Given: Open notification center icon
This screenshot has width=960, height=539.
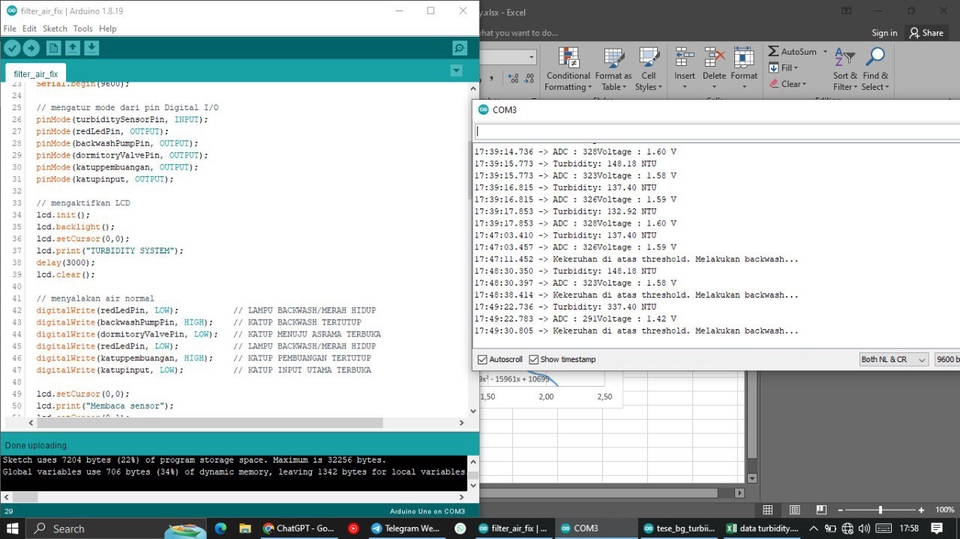Looking at the screenshot, I should coord(936,528).
